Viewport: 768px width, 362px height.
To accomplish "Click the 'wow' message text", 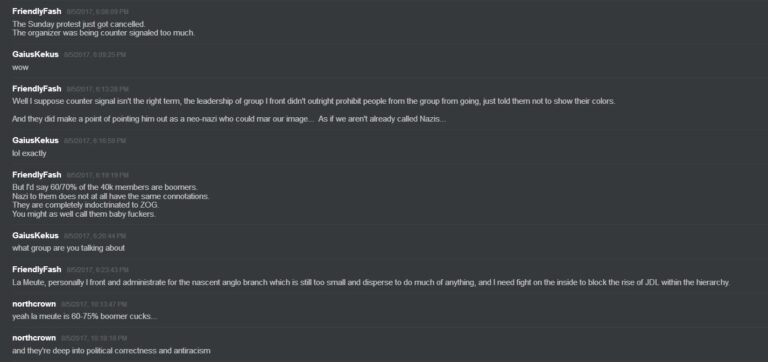I will click(x=21, y=67).
